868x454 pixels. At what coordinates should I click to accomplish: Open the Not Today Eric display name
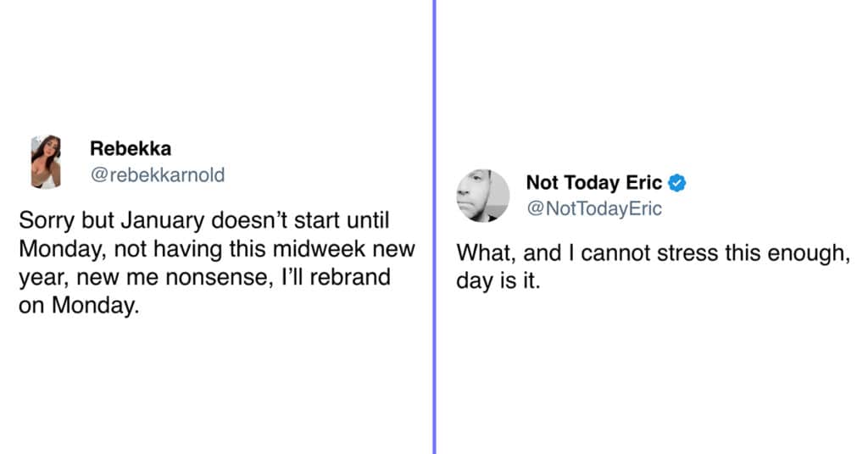[594, 182]
